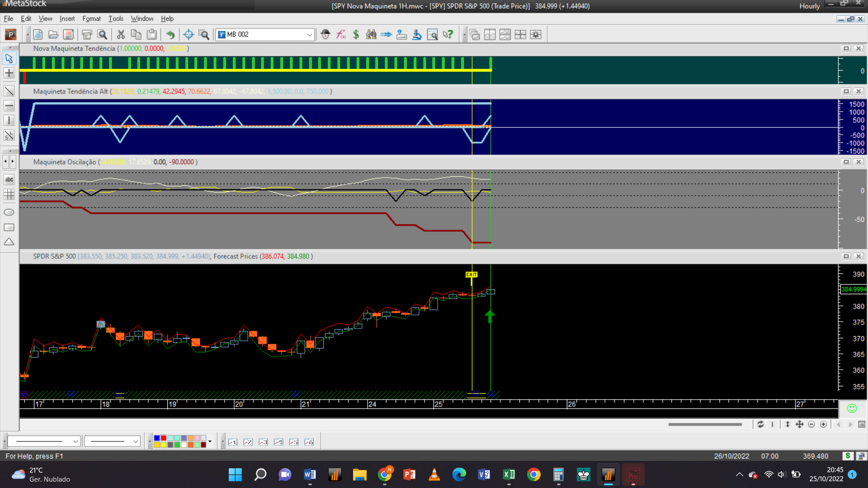Open the Tools menu
Screen dimensions: 868x488
click(x=116, y=19)
